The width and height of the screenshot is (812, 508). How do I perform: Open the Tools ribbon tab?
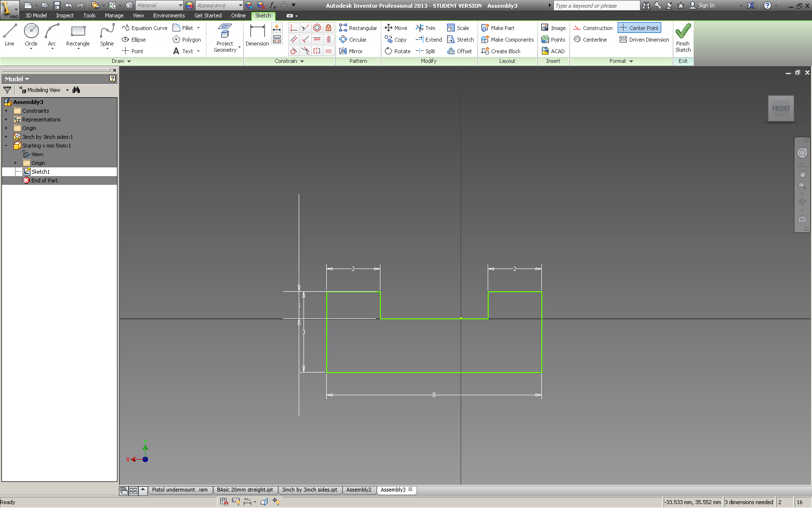click(x=89, y=15)
